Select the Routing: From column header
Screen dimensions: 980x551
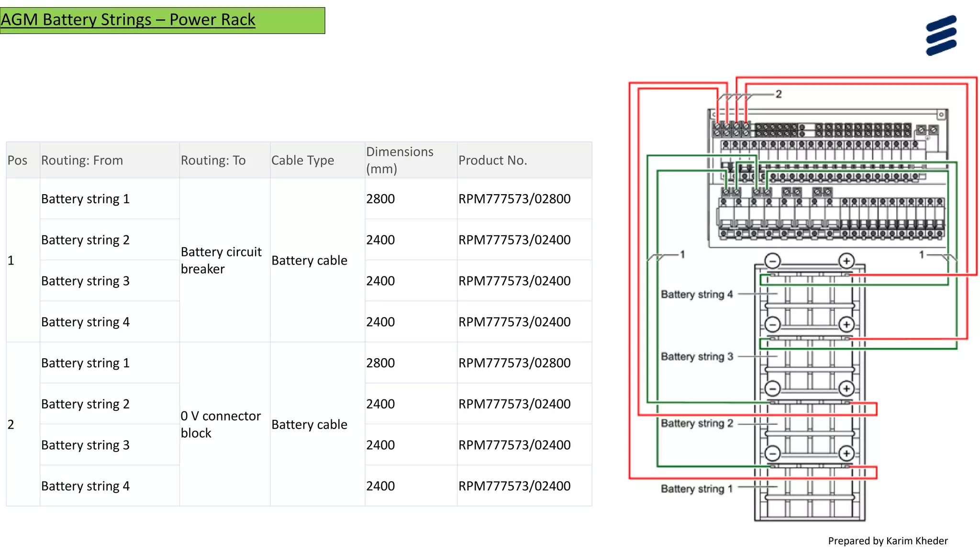click(x=82, y=160)
